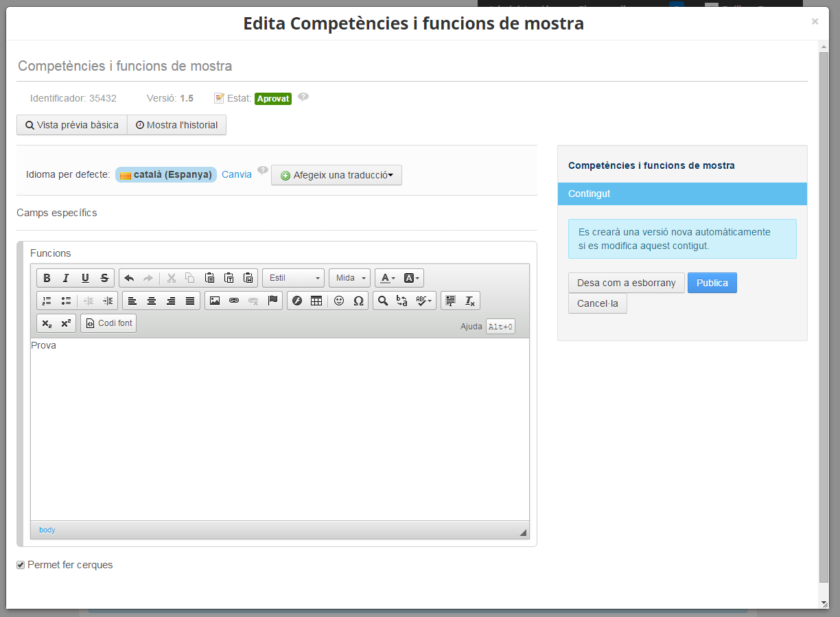
Task: Insert a smiley emoticon
Action: (339, 301)
